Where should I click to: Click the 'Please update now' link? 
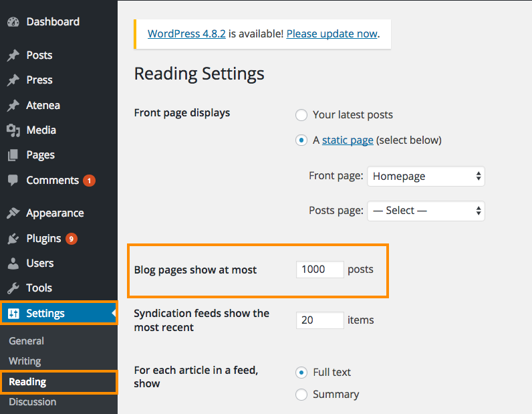click(x=331, y=33)
